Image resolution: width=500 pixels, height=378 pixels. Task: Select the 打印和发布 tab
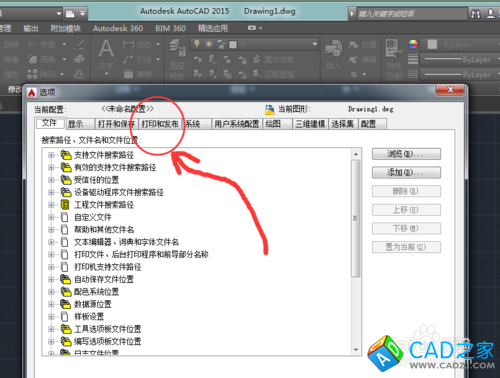160,124
